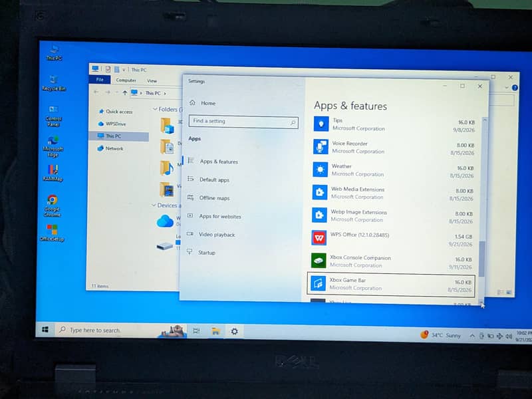
Task: Open OfficeSetup desktop icon
Action: [52, 232]
